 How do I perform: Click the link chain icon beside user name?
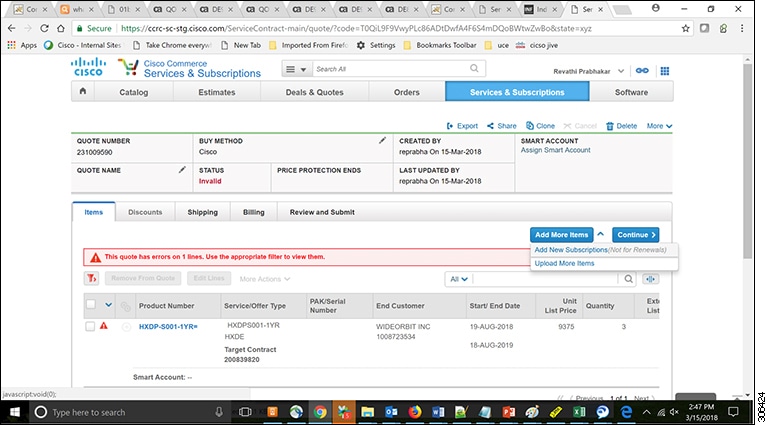point(642,71)
